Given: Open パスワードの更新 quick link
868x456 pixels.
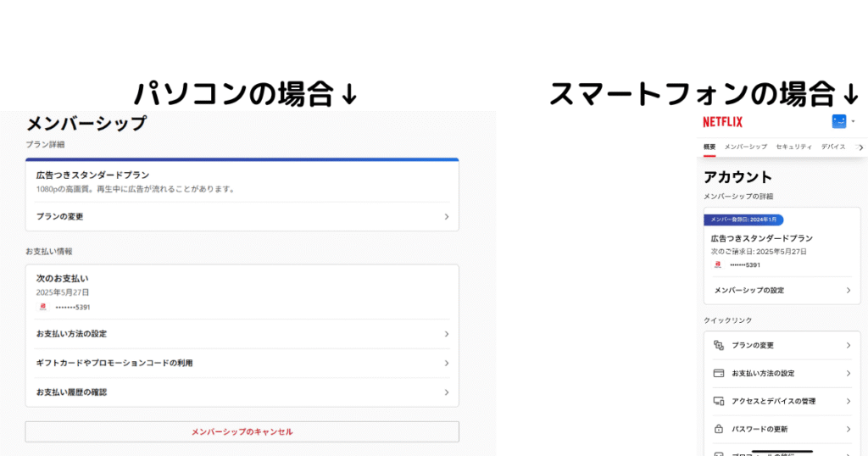Looking at the screenshot, I should pos(782,429).
